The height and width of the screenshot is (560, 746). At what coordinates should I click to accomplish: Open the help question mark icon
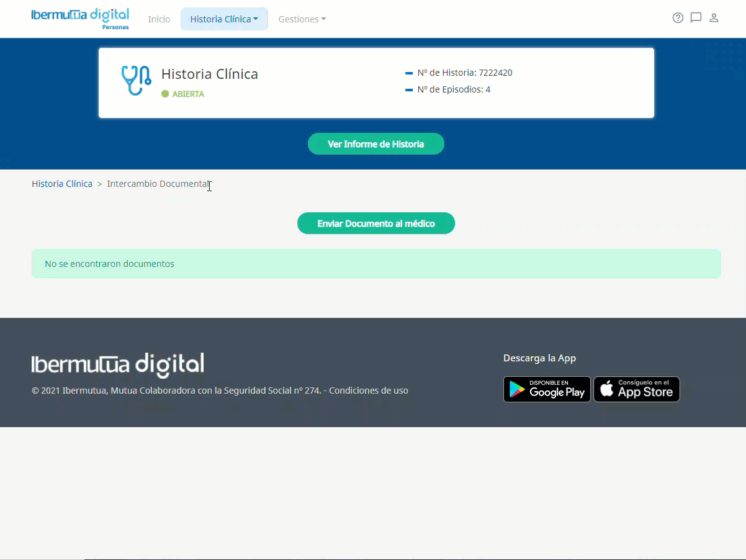pyautogui.click(x=678, y=18)
